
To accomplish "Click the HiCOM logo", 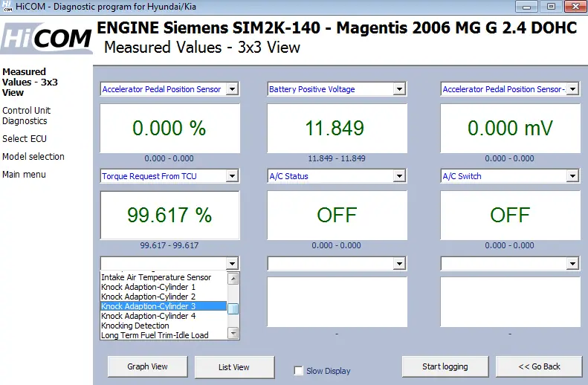I will coord(47,39).
